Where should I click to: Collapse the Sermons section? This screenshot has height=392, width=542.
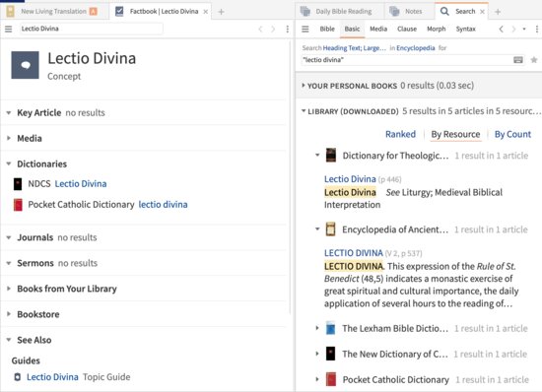pos(9,263)
